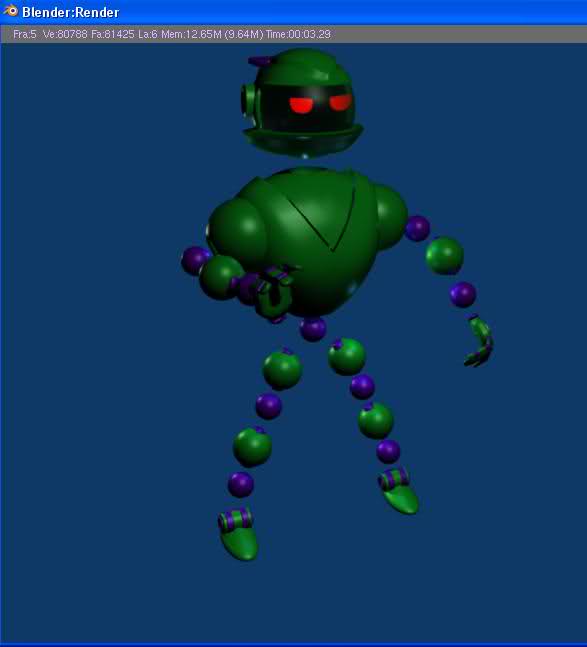Click the 'Fra:5' frame number in the info bar
The image size is (587, 647).
point(24,34)
